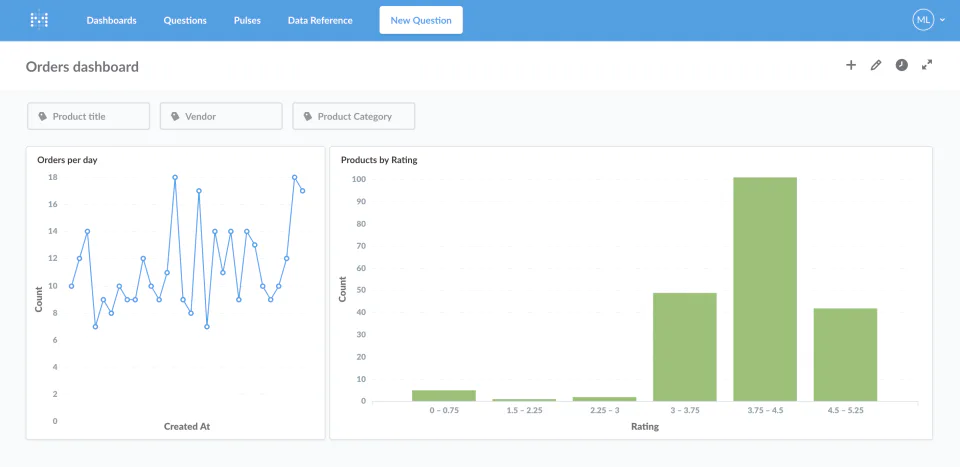The image size is (960, 467).
Task: Click the tag icon in Product title filter
Action: (43, 117)
